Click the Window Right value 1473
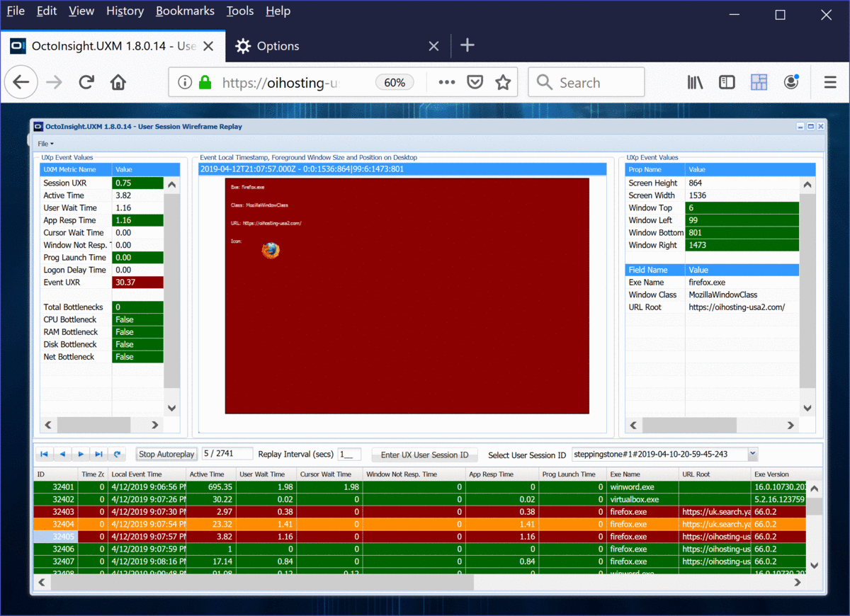Image resolution: width=850 pixels, height=616 pixels. 742,245
